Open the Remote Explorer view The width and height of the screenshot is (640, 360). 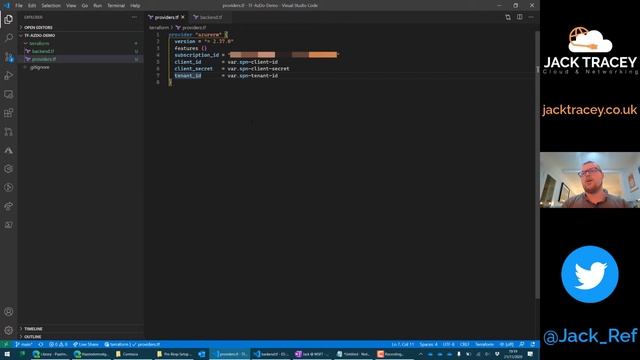click(x=9, y=94)
